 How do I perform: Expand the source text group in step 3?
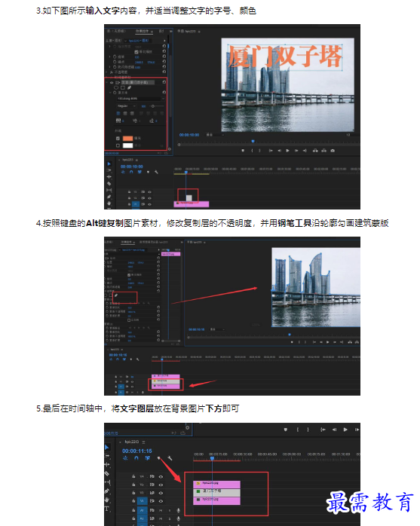[x=110, y=92]
